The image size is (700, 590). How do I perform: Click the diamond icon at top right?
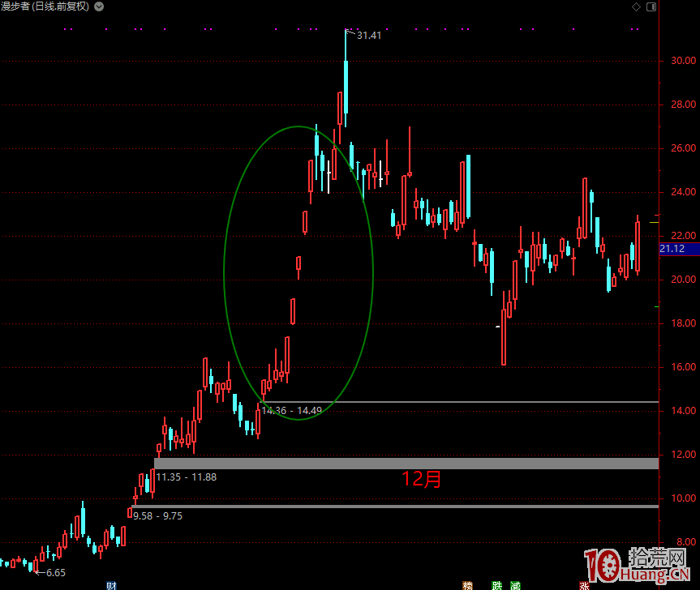[636, 6]
